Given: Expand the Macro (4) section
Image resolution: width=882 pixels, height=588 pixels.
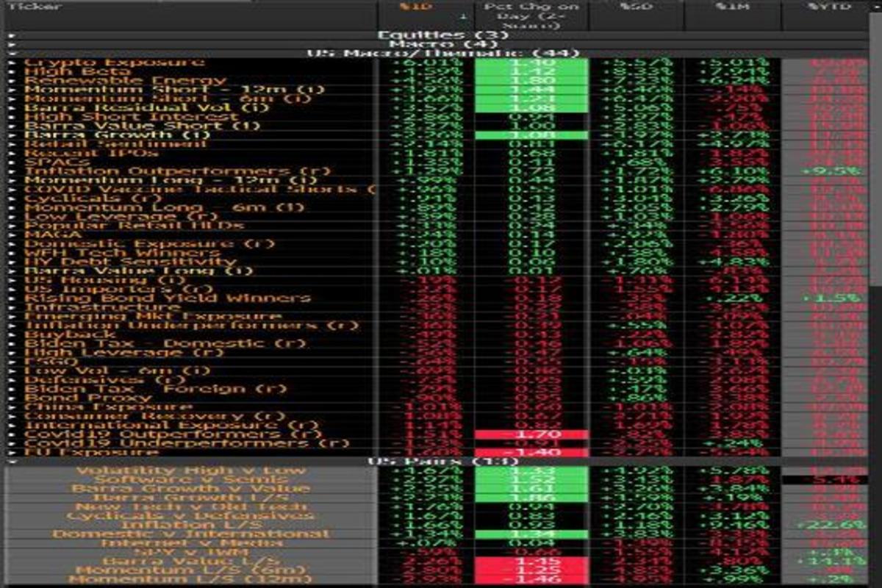Looking at the screenshot, I should (x=12, y=44).
